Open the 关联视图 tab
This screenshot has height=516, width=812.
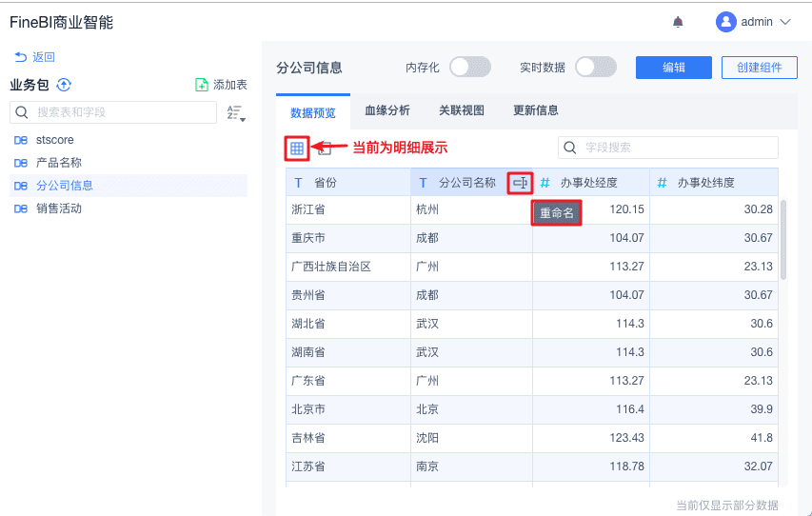462,110
